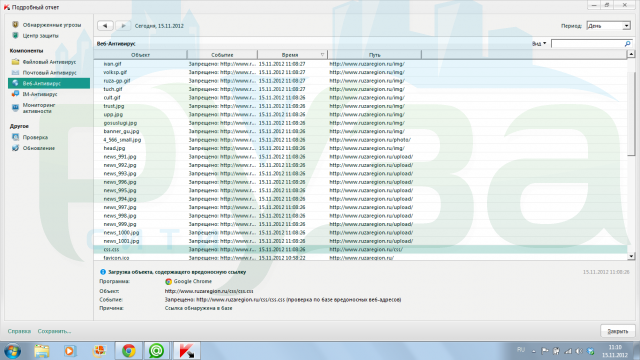Viewport: 640px width, 360px height.
Task: Click the search input field
Action: (587, 43)
